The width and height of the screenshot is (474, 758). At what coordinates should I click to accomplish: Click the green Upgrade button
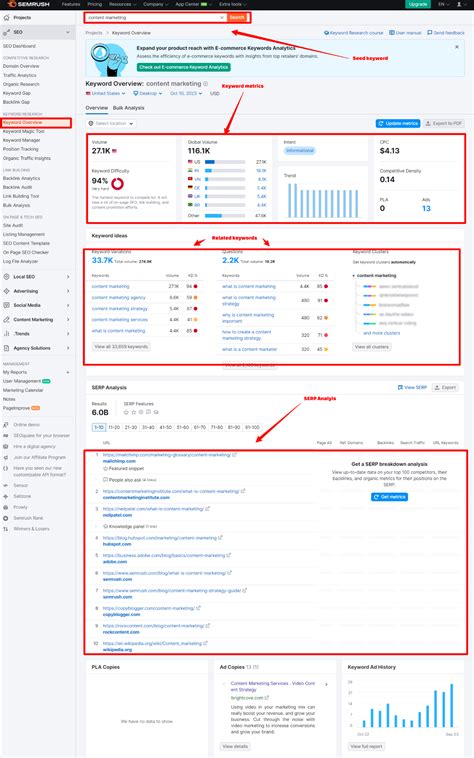coord(418,4)
